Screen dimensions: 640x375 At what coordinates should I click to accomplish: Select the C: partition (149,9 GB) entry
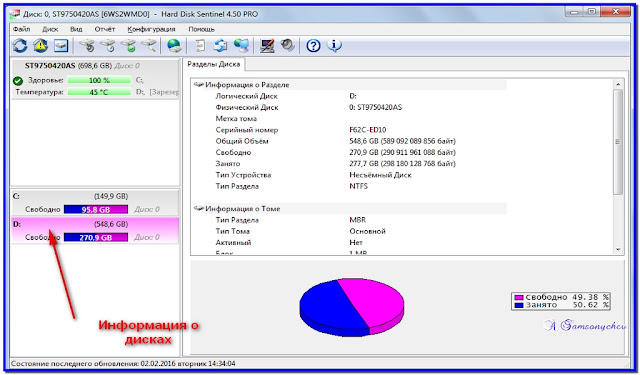click(x=95, y=203)
